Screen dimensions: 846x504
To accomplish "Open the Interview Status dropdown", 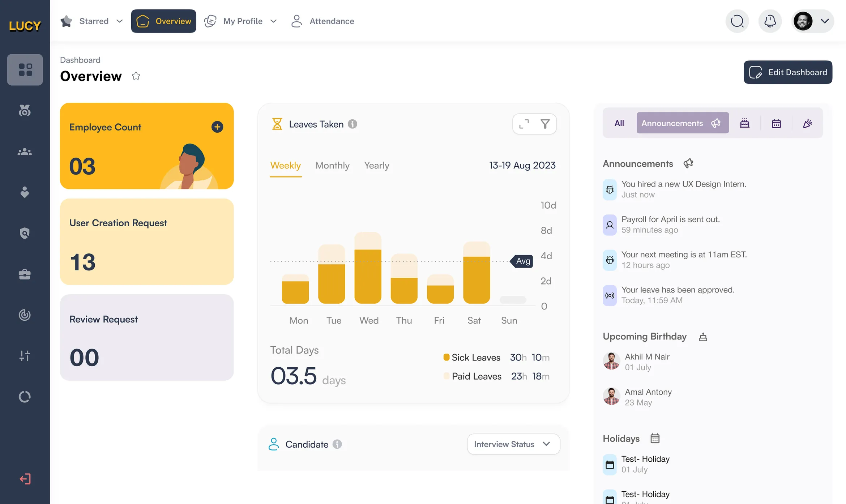I will (x=513, y=444).
